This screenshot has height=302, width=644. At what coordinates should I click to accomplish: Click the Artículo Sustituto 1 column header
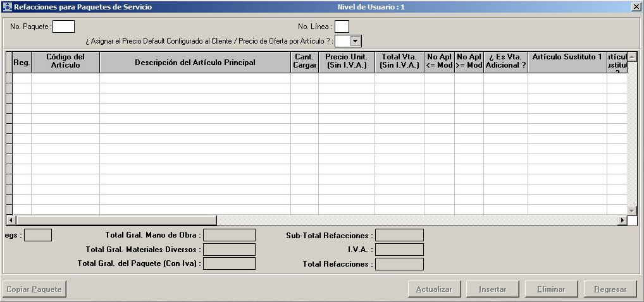pyautogui.click(x=567, y=57)
